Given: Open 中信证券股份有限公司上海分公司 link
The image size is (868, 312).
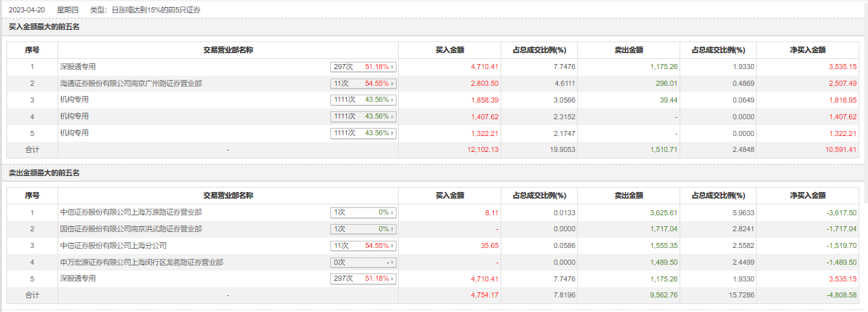Looking at the screenshot, I should (114, 246).
